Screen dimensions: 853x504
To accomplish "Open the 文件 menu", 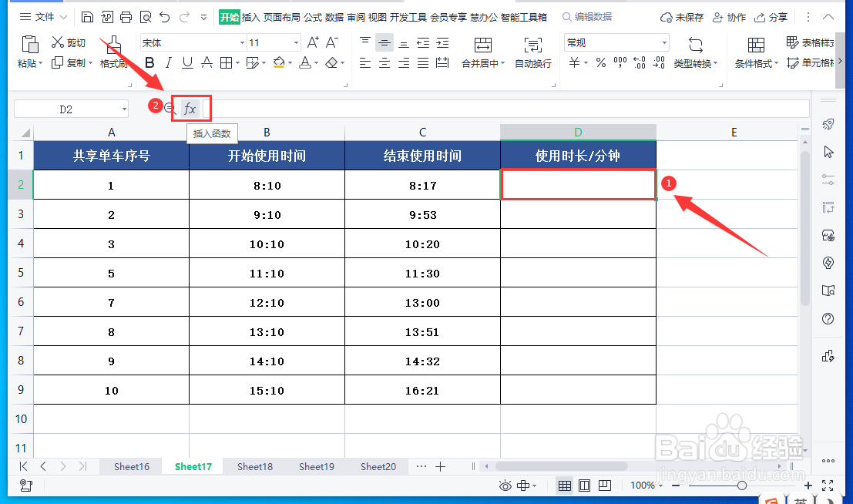I will [x=43, y=17].
